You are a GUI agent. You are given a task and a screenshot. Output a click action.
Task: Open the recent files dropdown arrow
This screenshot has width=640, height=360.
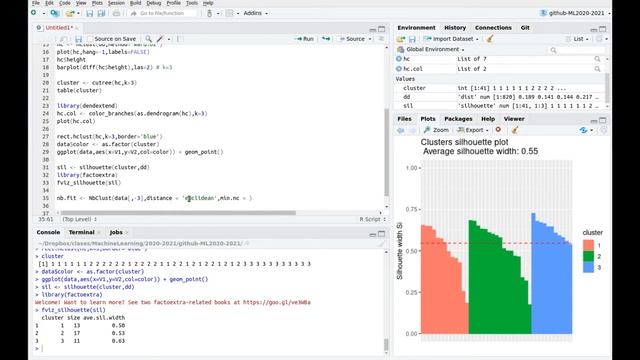click(78, 13)
